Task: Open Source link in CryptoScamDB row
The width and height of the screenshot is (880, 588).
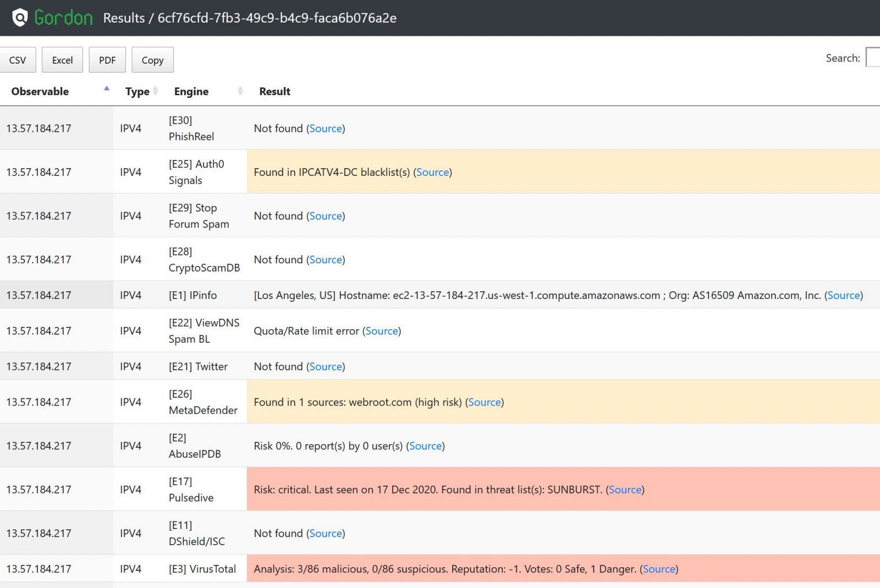Action: 326,259
